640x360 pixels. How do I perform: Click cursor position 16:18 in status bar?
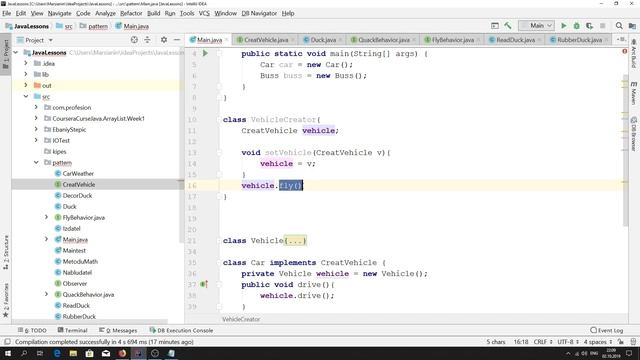pyautogui.click(x=521, y=342)
